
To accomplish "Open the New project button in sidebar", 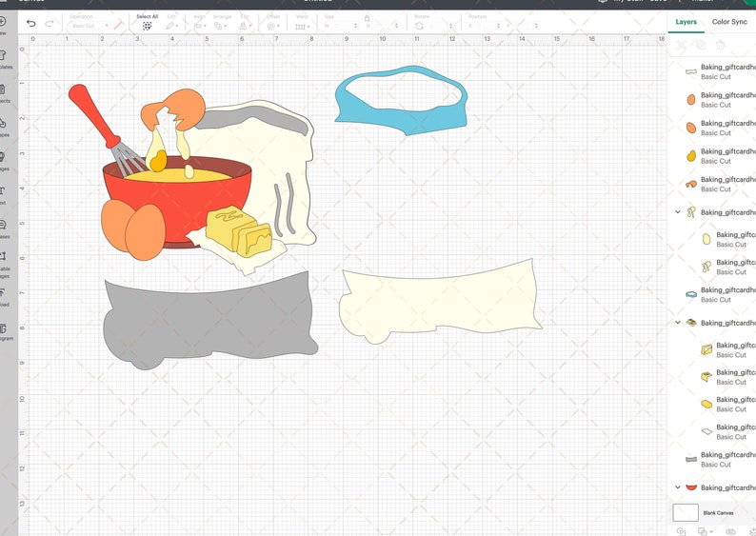I will (3, 26).
